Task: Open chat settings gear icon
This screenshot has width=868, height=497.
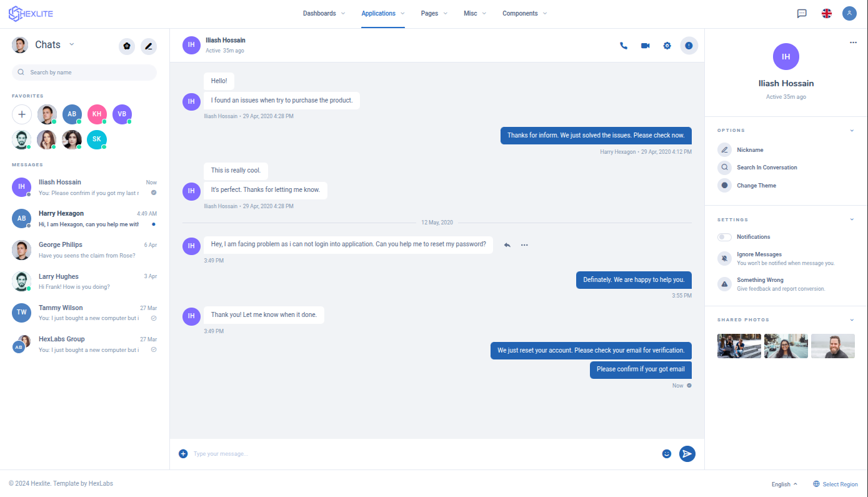Action: click(x=667, y=46)
